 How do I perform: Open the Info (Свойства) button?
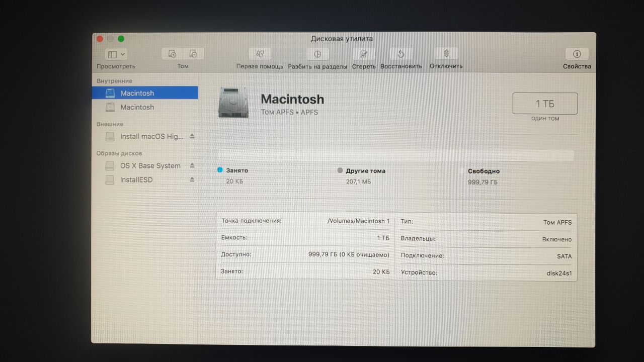(577, 54)
